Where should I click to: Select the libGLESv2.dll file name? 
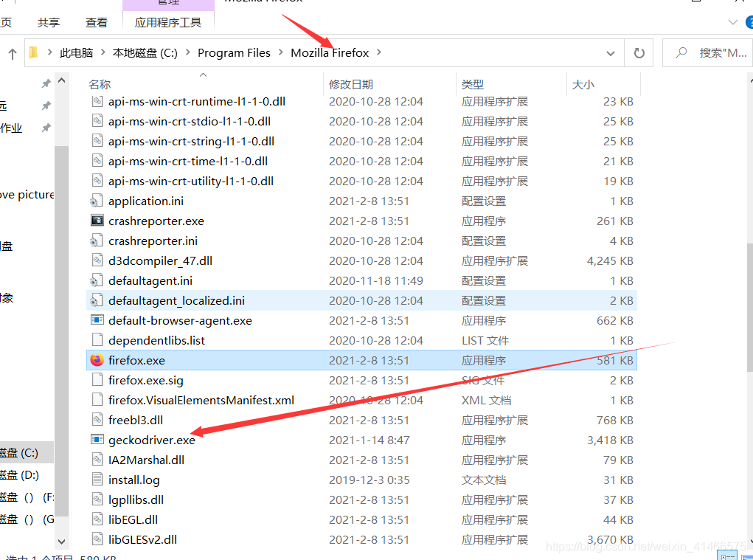[x=142, y=540]
